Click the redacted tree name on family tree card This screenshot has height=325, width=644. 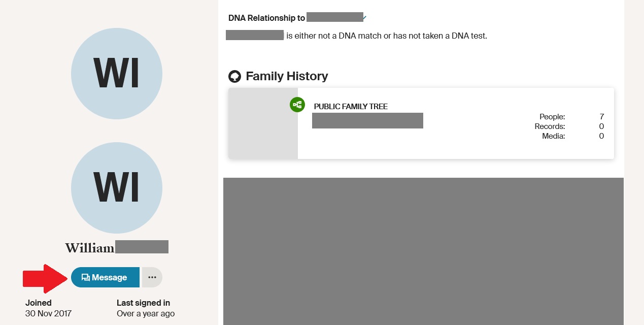click(x=367, y=120)
